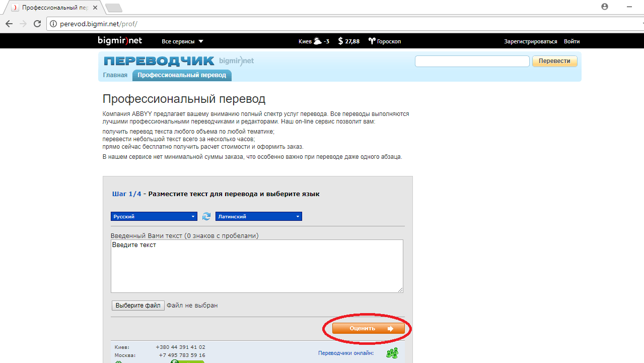This screenshot has width=644, height=363.
Task: Go back with the browser back arrow
Action: point(9,24)
